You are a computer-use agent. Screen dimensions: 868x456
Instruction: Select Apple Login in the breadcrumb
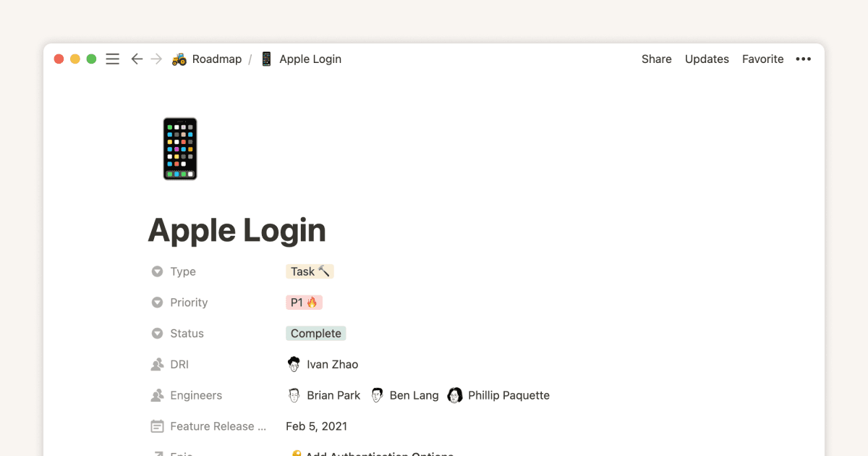[310, 59]
